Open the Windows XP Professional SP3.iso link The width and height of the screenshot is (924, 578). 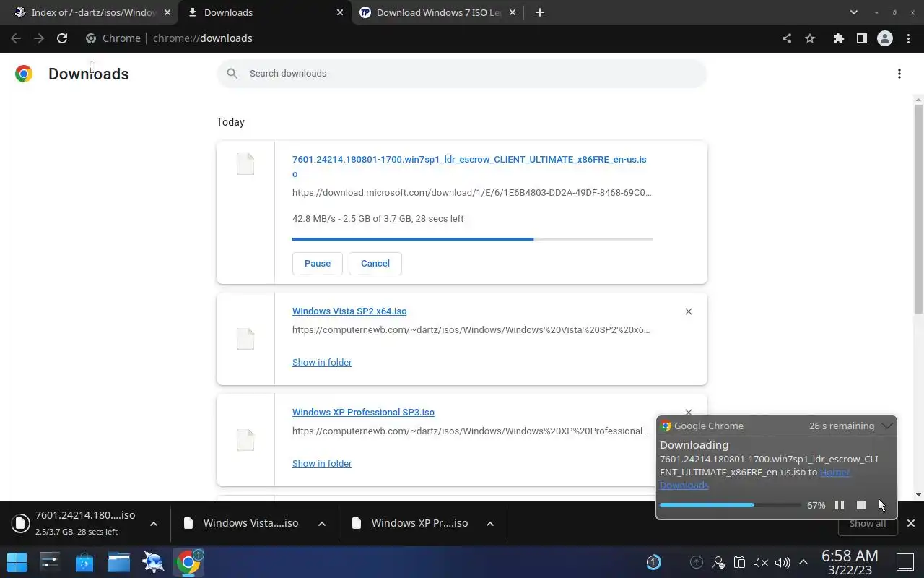(x=363, y=412)
